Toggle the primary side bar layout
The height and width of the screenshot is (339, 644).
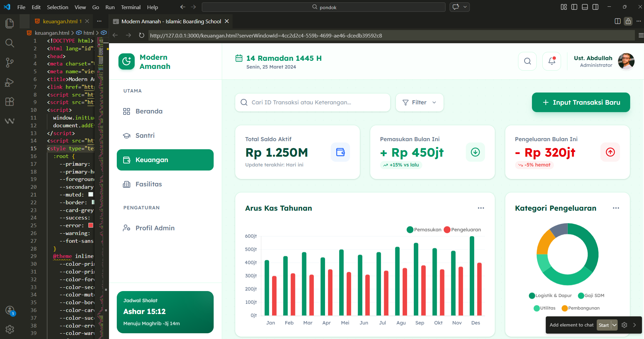pyautogui.click(x=574, y=7)
